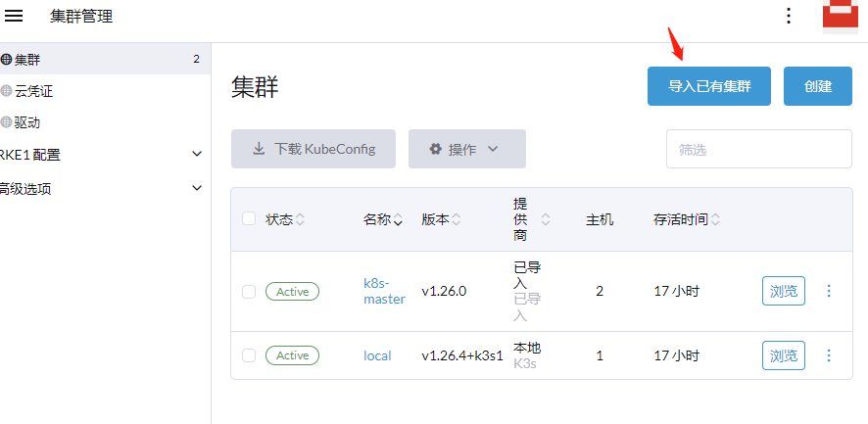868x424 pixels.
Task: Open the top-right vertical dots menu
Action: point(789,16)
